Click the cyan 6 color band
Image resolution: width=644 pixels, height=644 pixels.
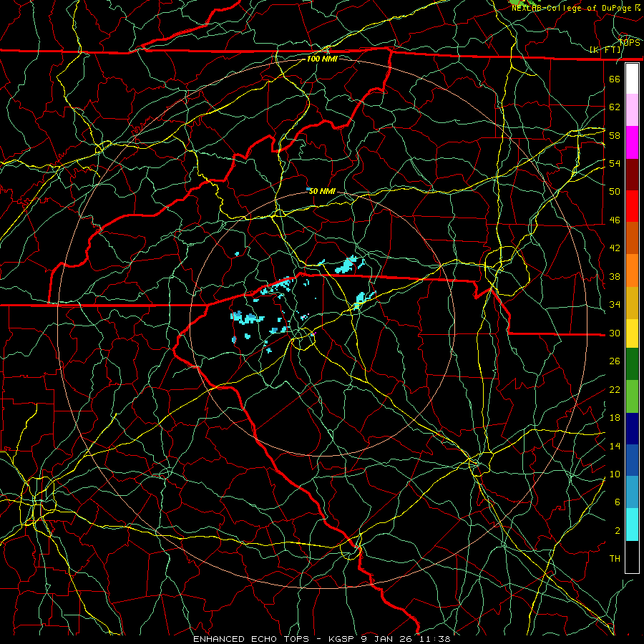pos(633,525)
